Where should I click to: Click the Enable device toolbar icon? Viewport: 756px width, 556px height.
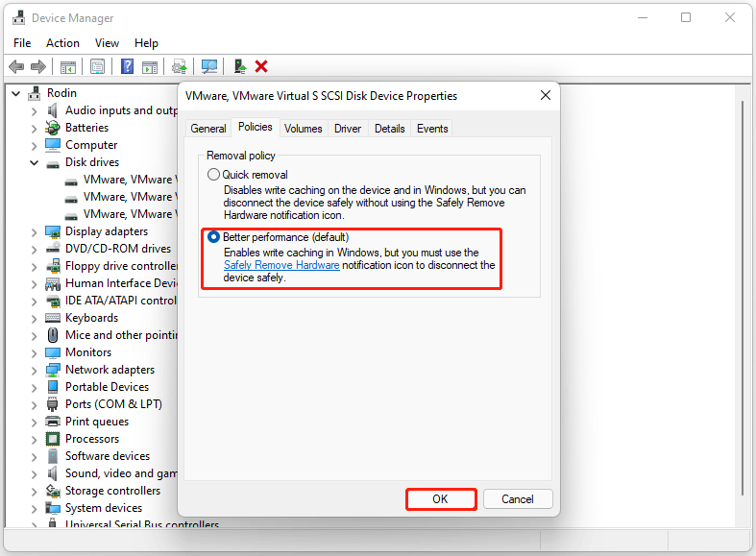point(239,66)
